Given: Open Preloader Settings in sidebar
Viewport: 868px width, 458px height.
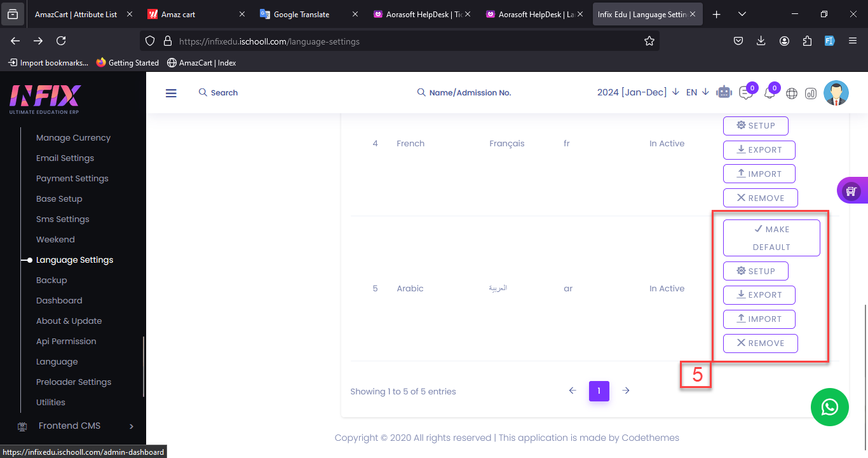Looking at the screenshot, I should coord(74,382).
